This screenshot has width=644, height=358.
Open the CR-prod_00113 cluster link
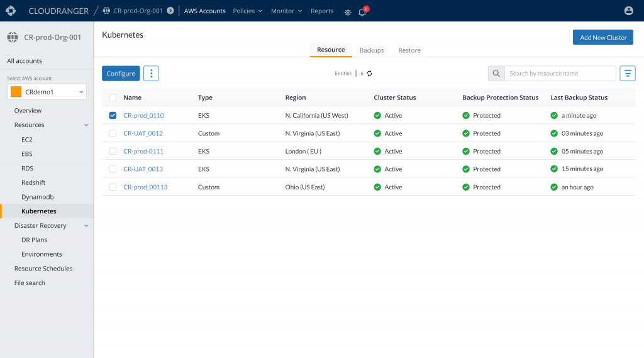pos(145,187)
